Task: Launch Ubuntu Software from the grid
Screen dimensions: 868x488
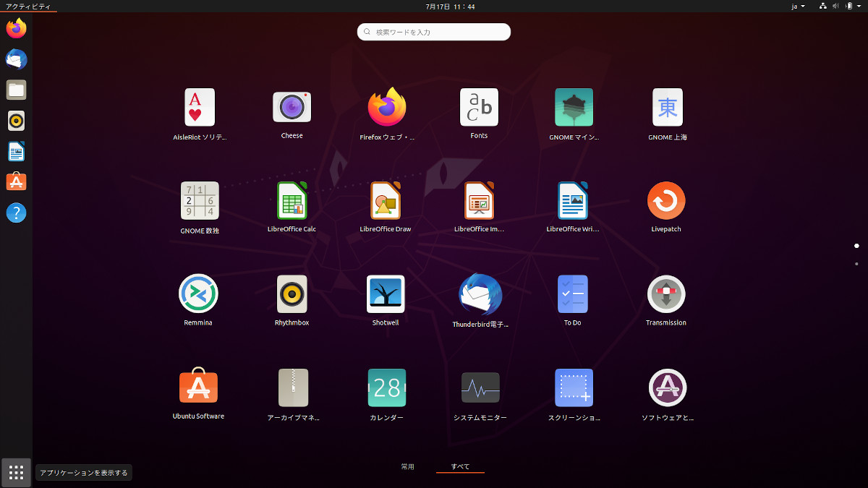Action: 198,387
